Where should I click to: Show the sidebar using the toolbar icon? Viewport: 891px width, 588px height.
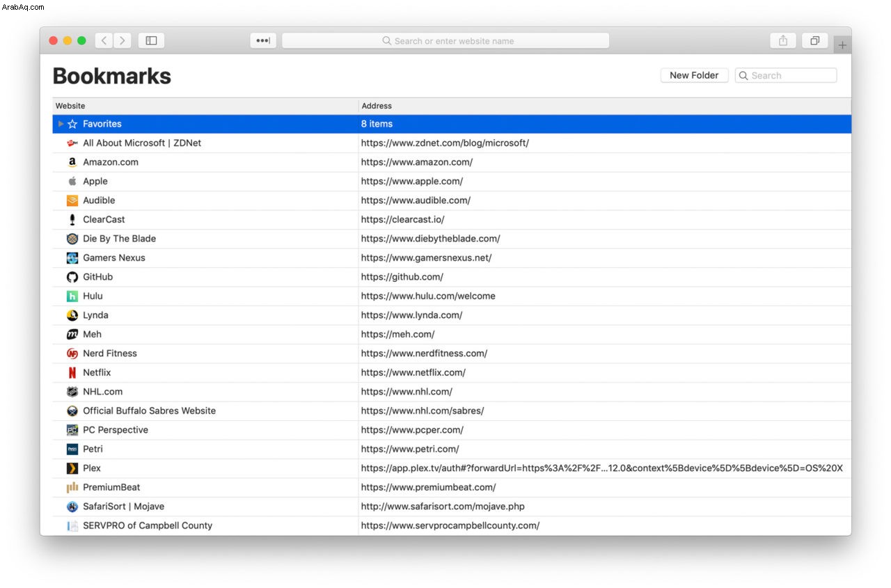pyautogui.click(x=151, y=40)
